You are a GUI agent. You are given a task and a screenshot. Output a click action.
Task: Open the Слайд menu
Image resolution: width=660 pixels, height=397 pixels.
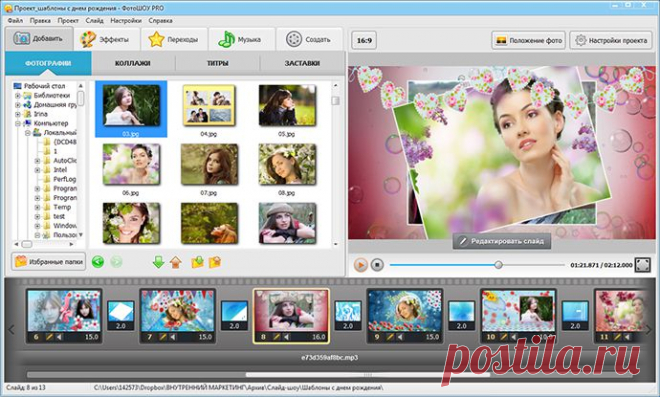click(x=94, y=20)
